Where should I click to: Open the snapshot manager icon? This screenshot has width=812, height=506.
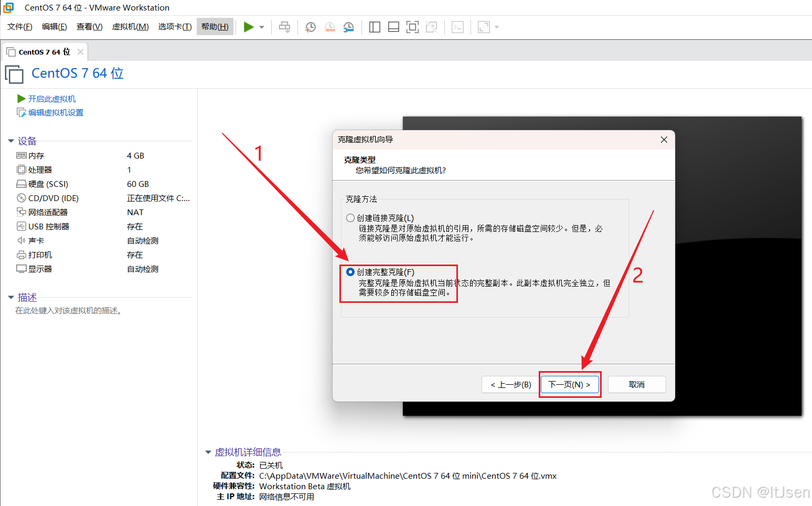348,27
